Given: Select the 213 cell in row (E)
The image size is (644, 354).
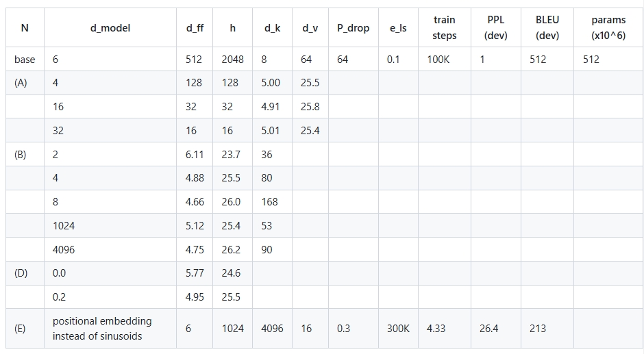Looking at the screenshot, I should point(547,329).
